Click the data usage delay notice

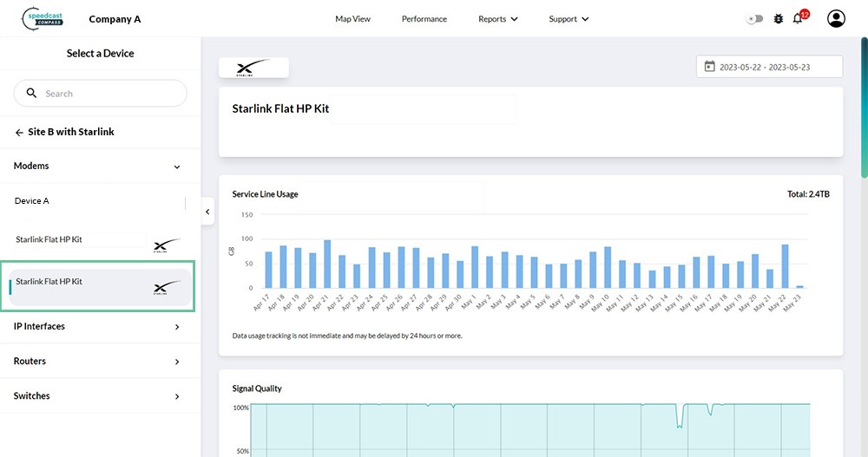coord(347,336)
